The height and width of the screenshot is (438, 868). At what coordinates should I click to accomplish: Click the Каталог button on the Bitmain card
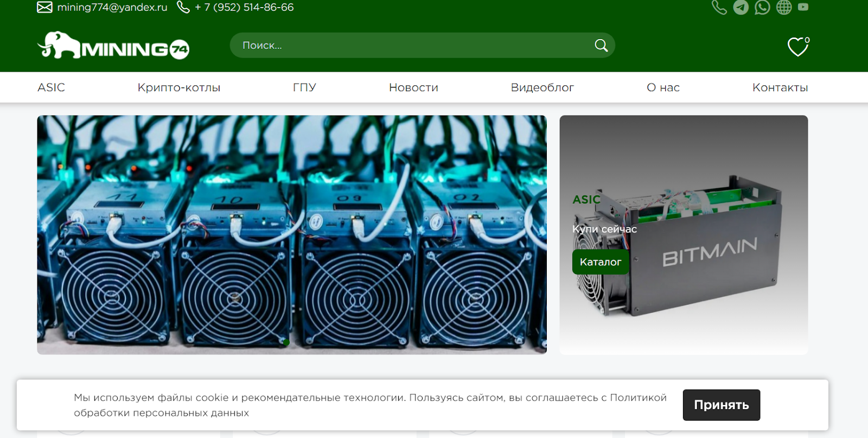[601, 262]
